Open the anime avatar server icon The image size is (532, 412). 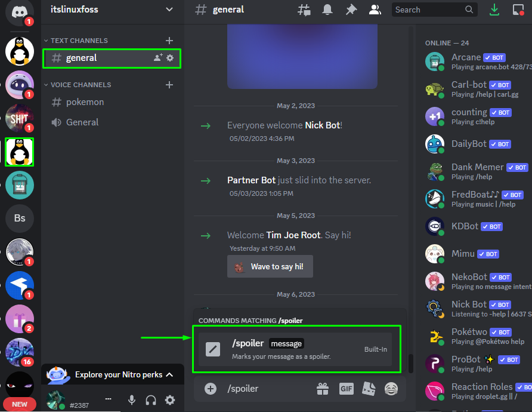[x=20, y=252]
